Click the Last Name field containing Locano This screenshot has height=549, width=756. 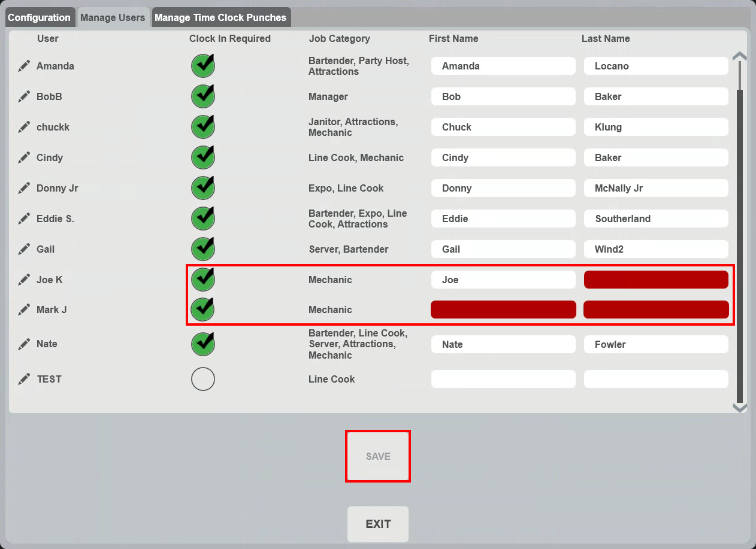[x=656, y=66]
